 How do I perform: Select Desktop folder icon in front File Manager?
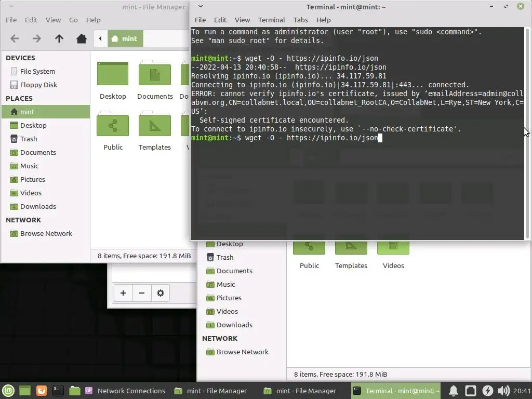pyautogui.click(x=113, y=74)
